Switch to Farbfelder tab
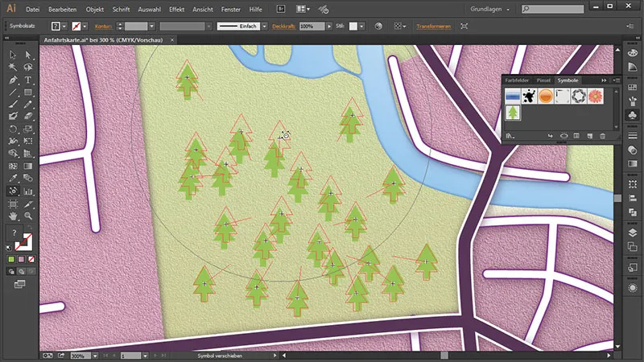644x362 pixels. [x=517, y=80]
